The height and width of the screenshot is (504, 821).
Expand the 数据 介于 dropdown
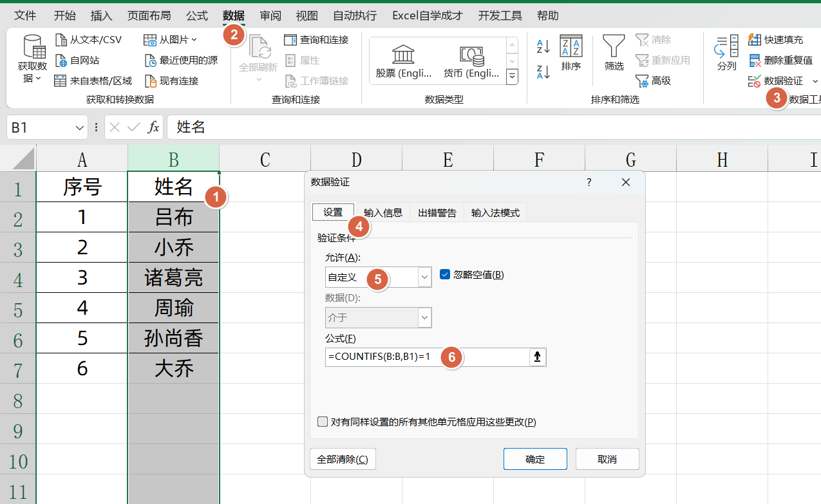425,317
